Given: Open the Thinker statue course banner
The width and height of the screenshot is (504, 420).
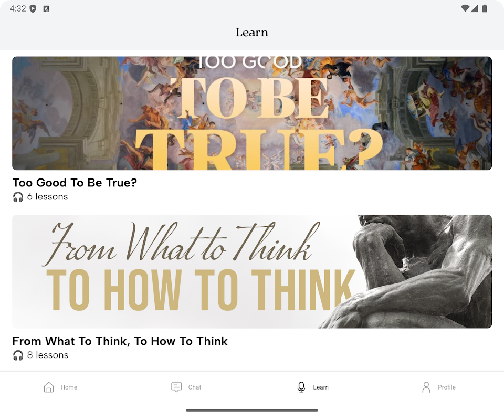Looking at the screenshot, I should click(252, 271).
